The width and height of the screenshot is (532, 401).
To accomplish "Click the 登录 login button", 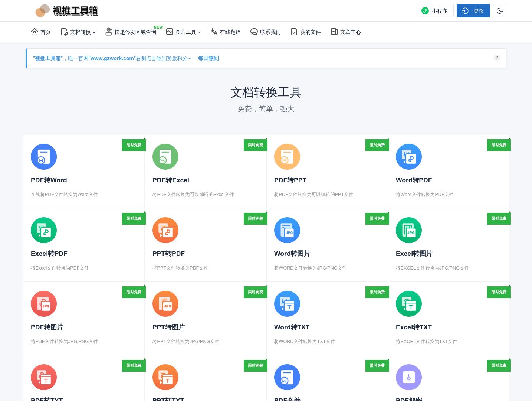I will click(473, 11).
